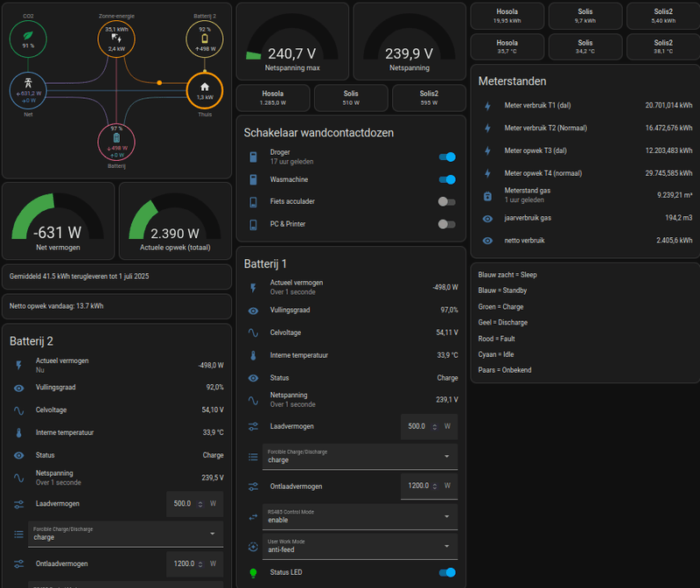Click Batterij 2 Ontlaadvermogen stepper arrows
This screenshot has height=588, width=700.
pos(200,564)
